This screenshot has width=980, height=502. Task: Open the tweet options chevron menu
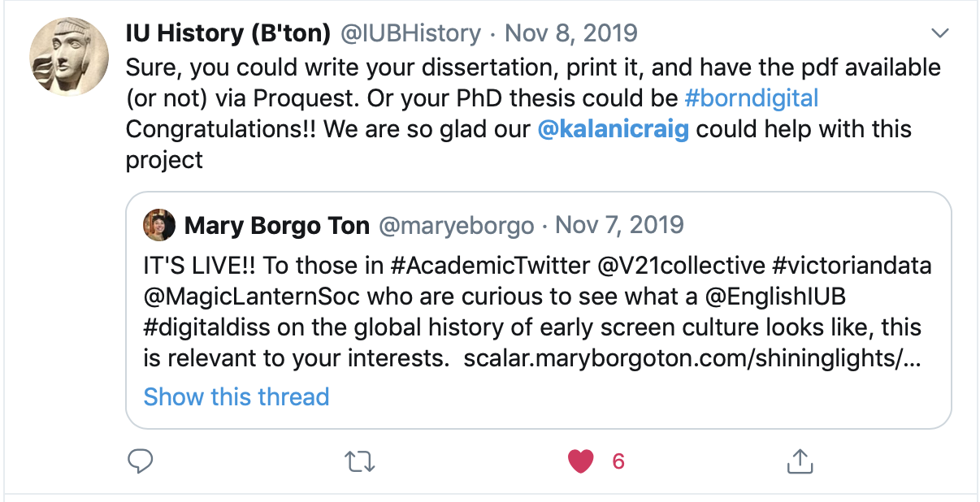click(940, 33)
